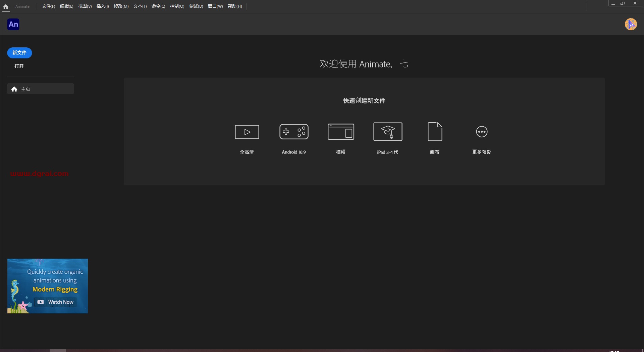The height and width of the screenshot is (352, 644).
Task: Select the 横幅 banner preset icon
Action: click(340, 132)
